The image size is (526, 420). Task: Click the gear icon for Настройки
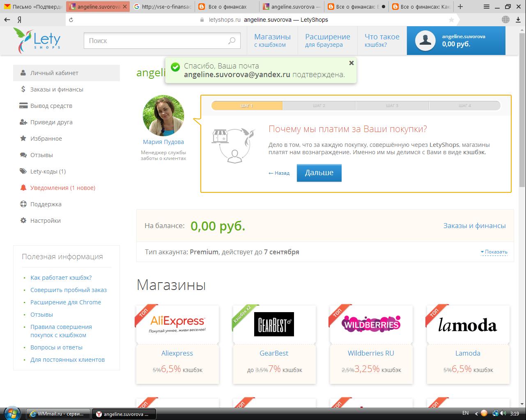tap(23, 221)
